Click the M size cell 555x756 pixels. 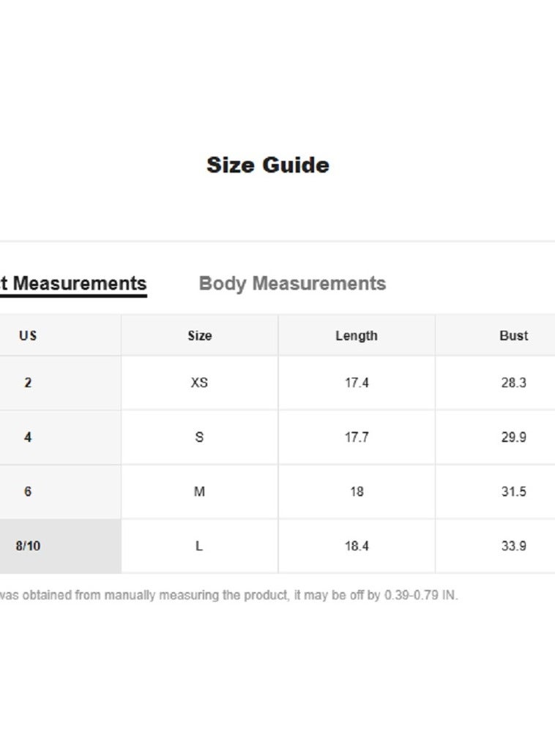click(x=199, y=492)
